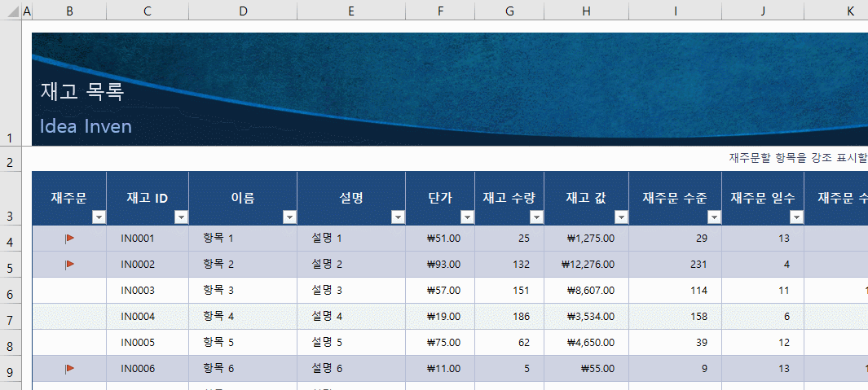Select the 설명 4 description cell
This screenshot has height=390, width=868.
[351, 317]
